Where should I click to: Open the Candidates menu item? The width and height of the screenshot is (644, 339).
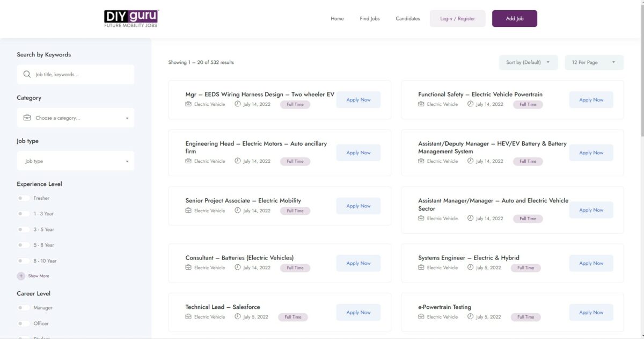408,19
